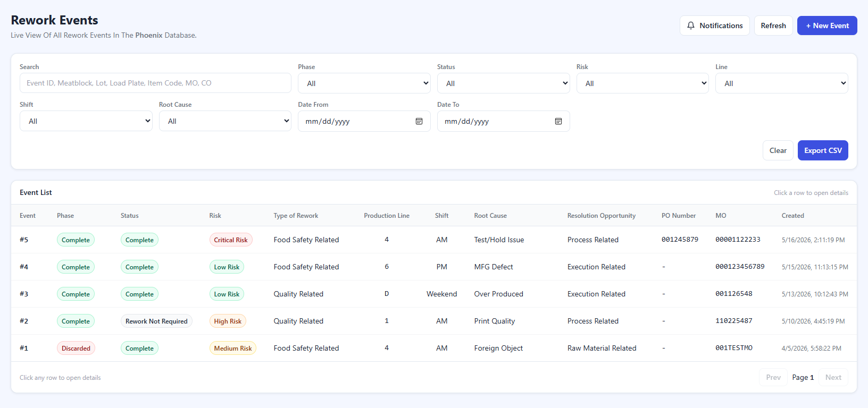This screenshot has width=868, height=408.
Task: Open the Root Cause filter dropdown
Action: (225, 121)
